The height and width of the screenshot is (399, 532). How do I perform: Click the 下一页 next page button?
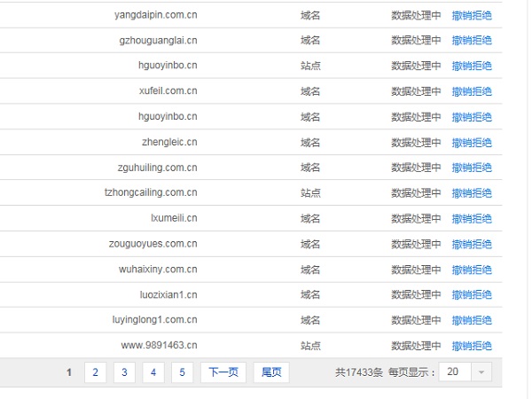click(x=223, y=372)
